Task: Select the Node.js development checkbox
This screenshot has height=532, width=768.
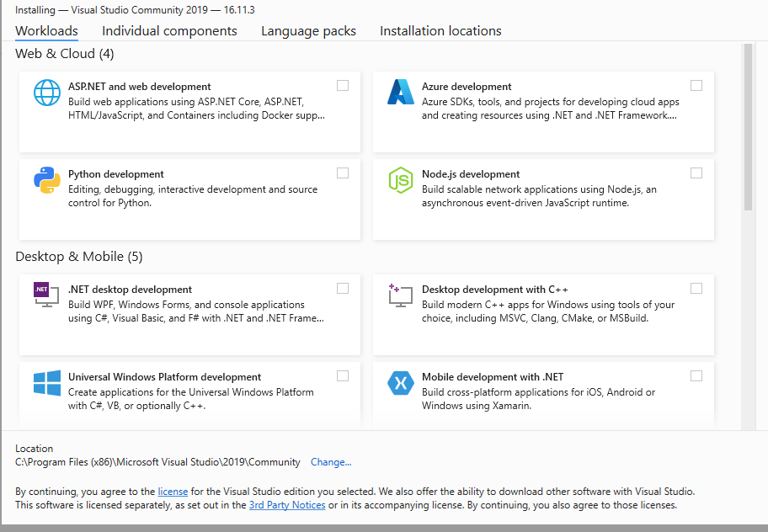Action: pyautogui.click(x=696, y=173)
